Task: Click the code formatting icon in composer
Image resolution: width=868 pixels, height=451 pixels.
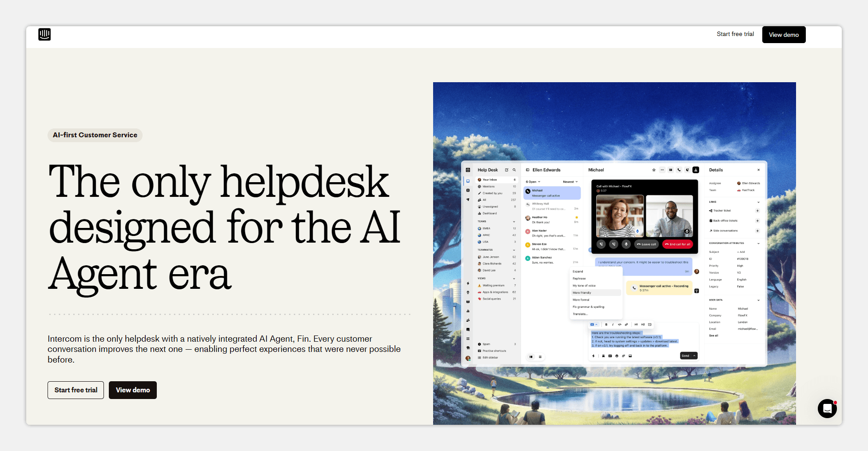Action: click(620, 324)
